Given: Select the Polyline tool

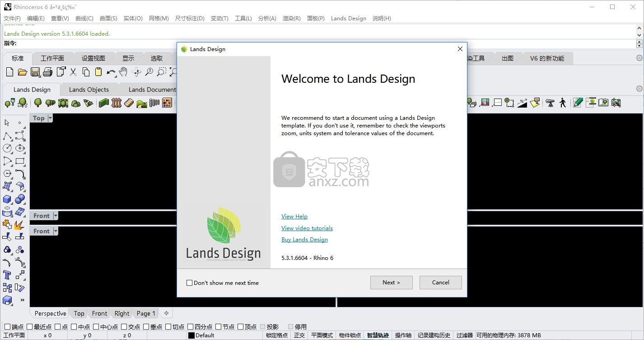Looking at the screenshot, I should pyautogui.click(x=7, y=136).
